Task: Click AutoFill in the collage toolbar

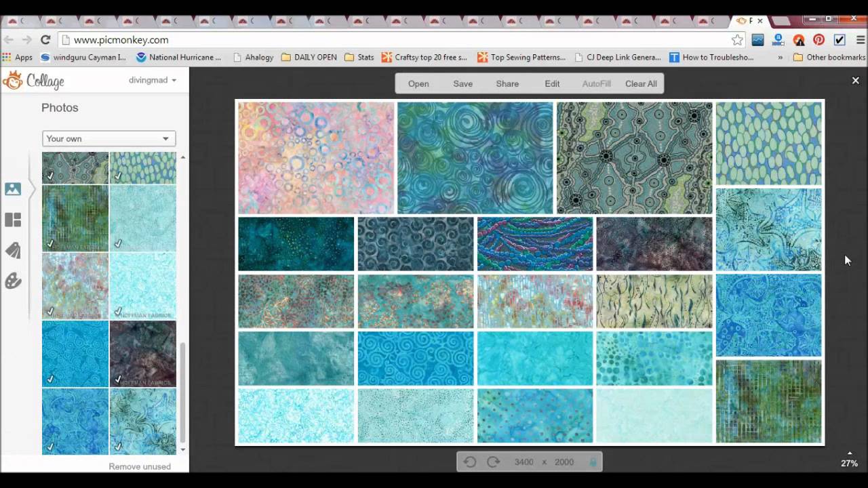Action: coord(597,83)
